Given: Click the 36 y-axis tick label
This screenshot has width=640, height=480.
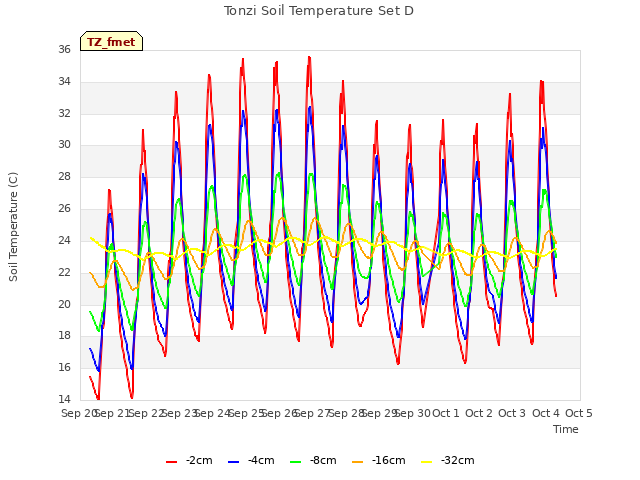Looking at the screenshot, I should click(64, 49).
